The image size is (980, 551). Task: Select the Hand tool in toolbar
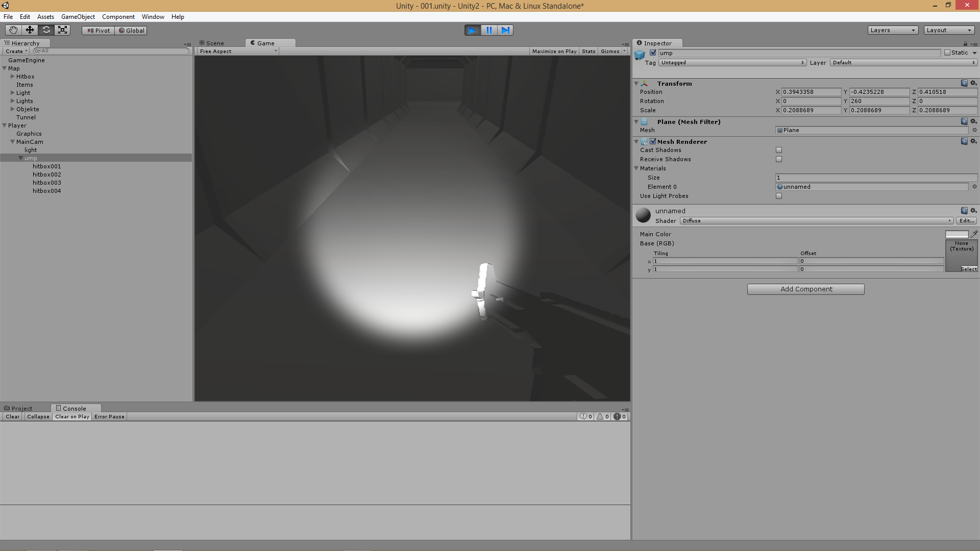pos(13,30)
